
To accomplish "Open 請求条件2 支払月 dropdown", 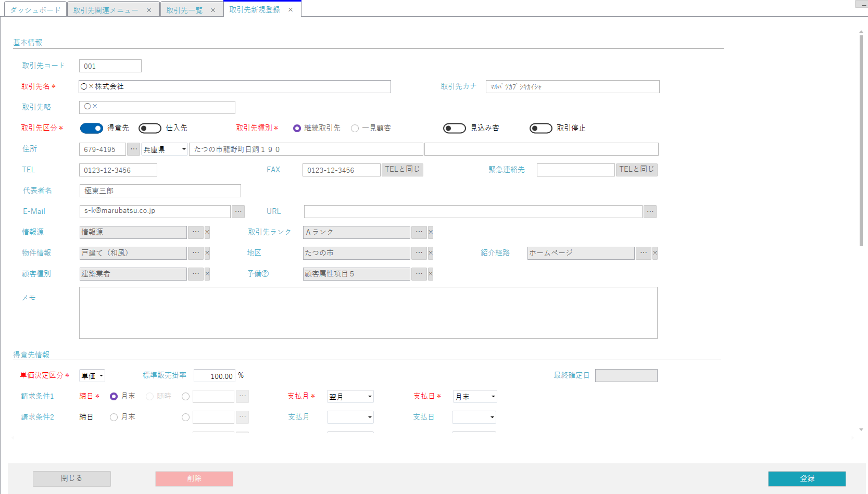I will [350, 417].
